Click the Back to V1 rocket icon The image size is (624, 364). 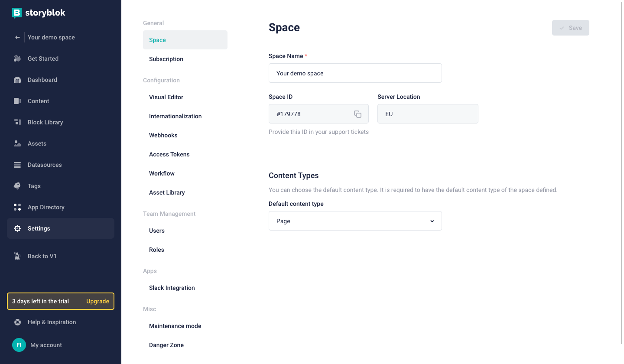[x=17, y=256]
